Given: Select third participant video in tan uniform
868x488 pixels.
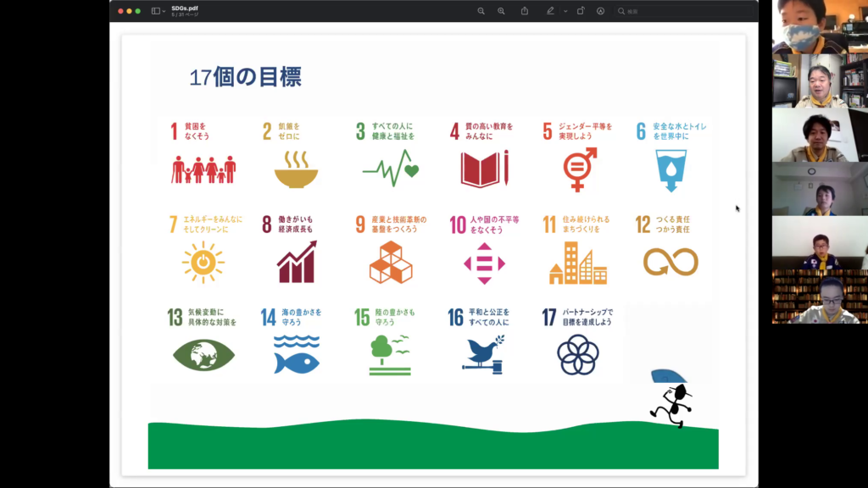Looking at the screenshot, I should pos(820,135).
